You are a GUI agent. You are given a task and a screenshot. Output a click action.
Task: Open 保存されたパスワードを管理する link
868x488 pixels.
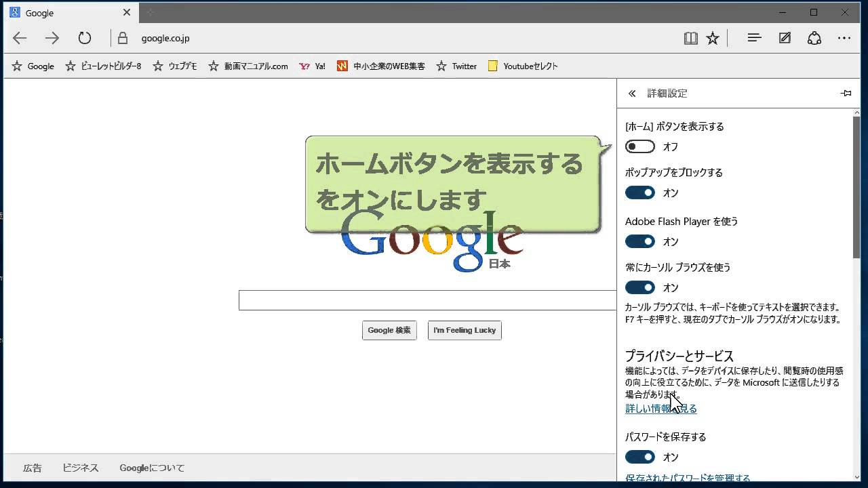point(688,479)
